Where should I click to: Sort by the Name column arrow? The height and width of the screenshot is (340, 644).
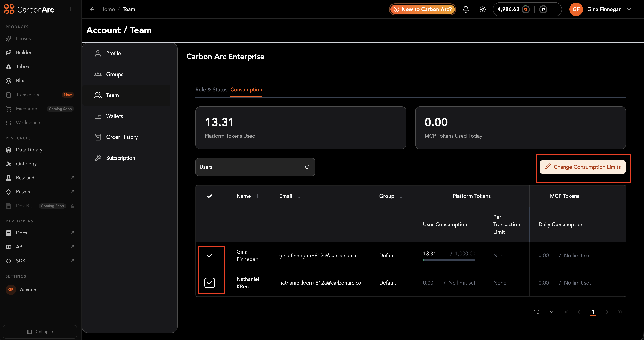tap(258, 196)
